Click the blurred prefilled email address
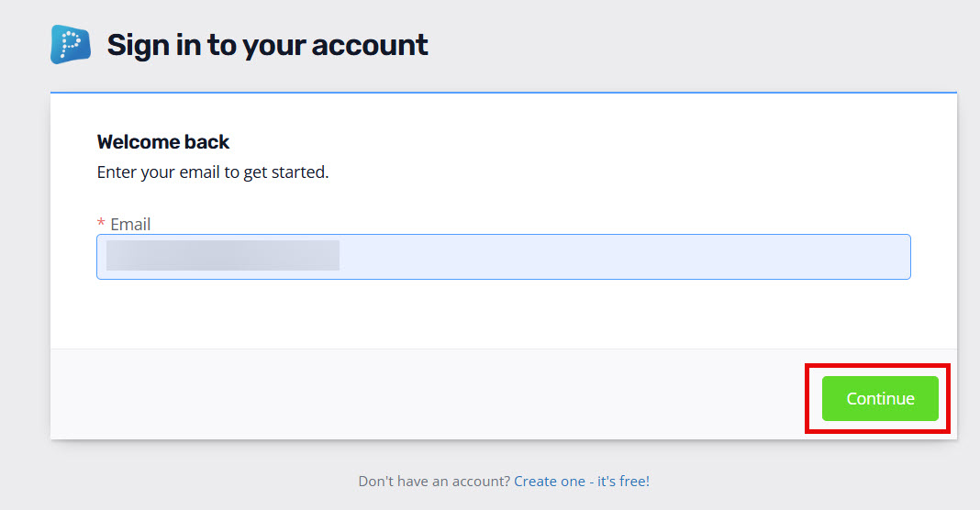The image size is (980, 510). click(x=222, y=256)
